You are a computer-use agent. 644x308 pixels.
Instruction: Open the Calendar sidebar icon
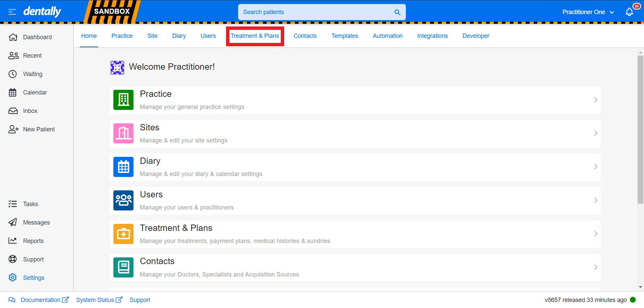point(13,93)
